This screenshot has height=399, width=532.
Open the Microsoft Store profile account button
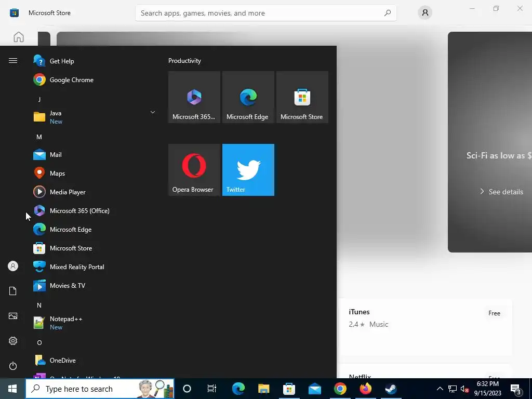pyautogui.click(x=425, y=13)
